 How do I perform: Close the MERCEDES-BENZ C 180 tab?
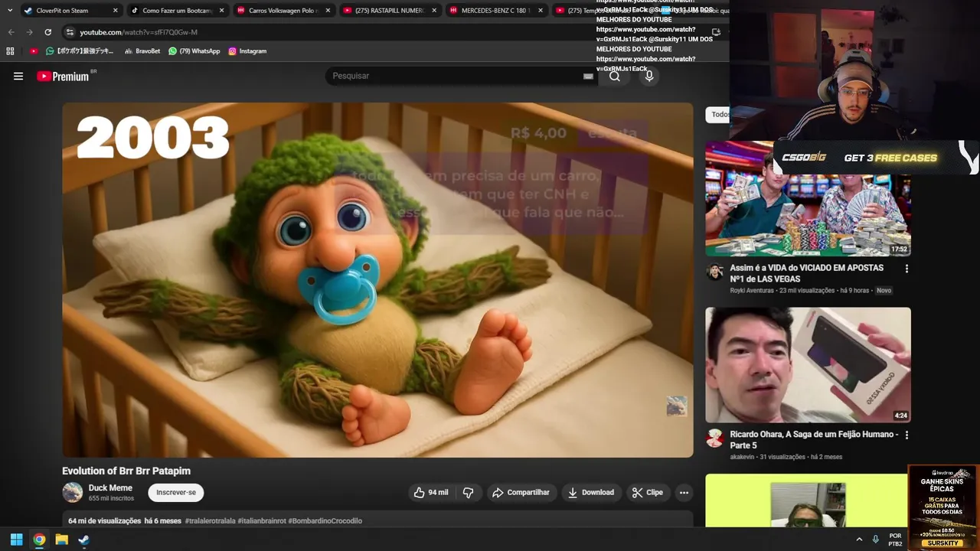point(540,11)
